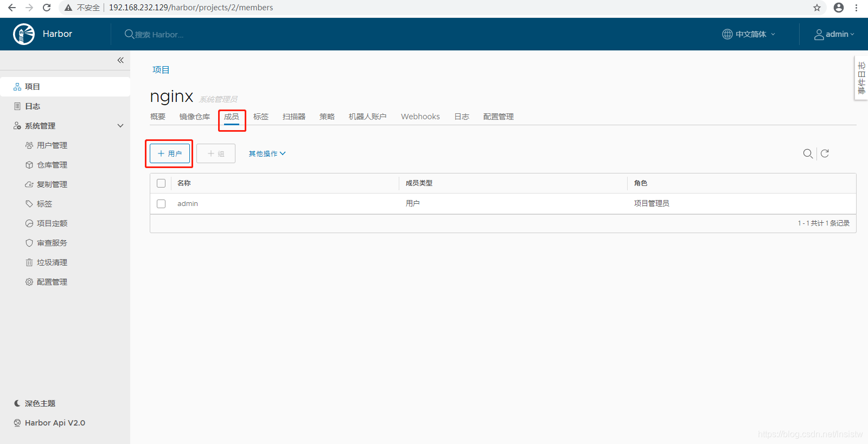868x444 pixels.
Task: Open 中文简体 language dropdown
Action: click(749, 34)
